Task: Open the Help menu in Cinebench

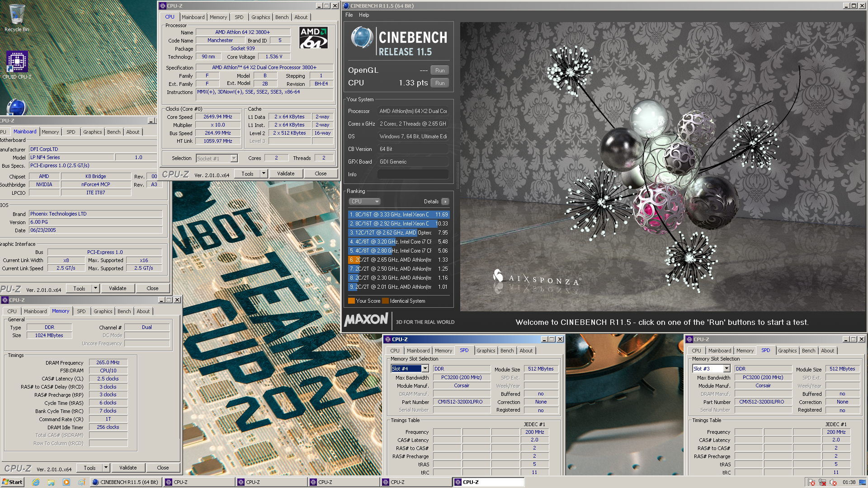Action: pyautogui.click(x=364, y=15)
